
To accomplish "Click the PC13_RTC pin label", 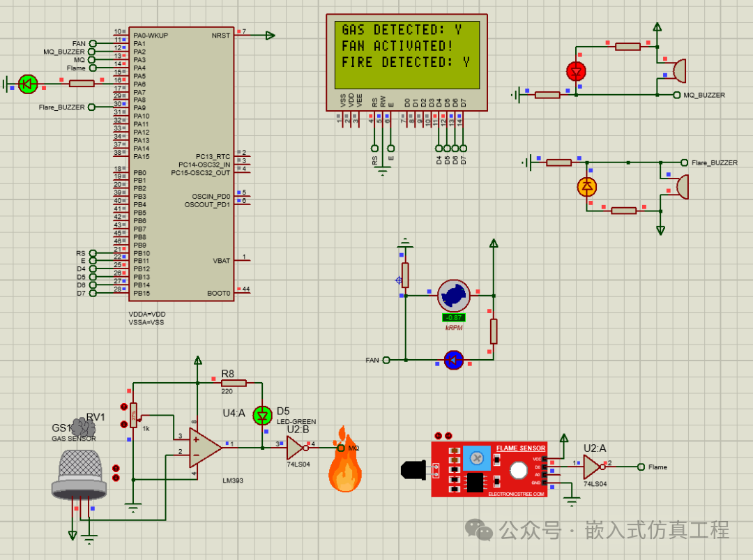I will pyautogui.click(x=213, y=157).
